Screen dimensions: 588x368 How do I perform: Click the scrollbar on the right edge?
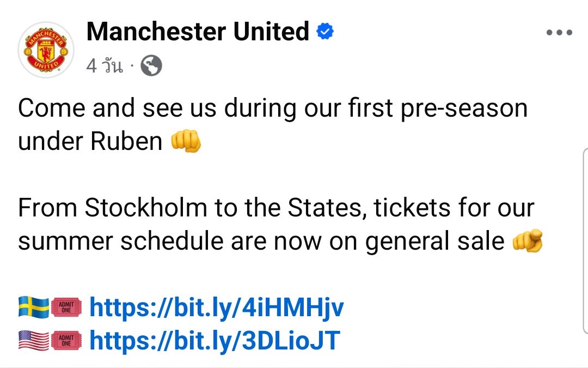click(585, 241)
